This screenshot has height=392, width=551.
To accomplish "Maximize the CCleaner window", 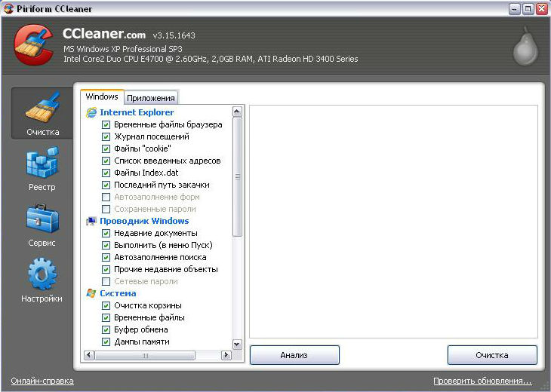I will tap(528, 9).
